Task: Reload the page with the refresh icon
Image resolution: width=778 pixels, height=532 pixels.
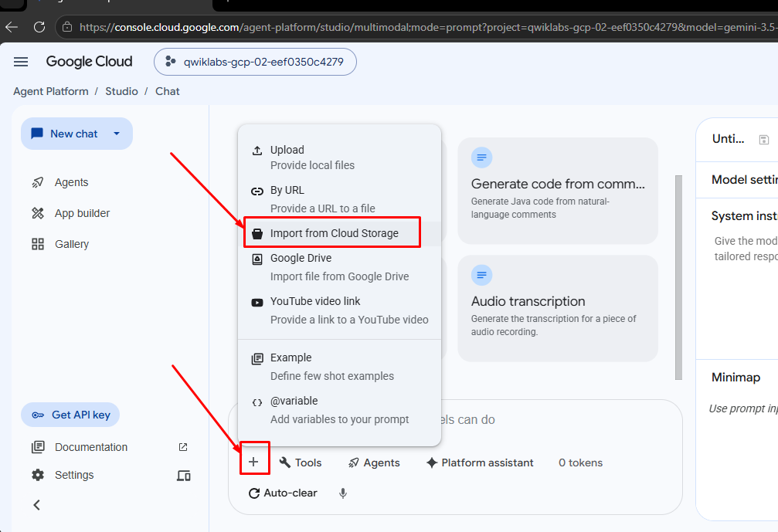Action: [39, 27]
